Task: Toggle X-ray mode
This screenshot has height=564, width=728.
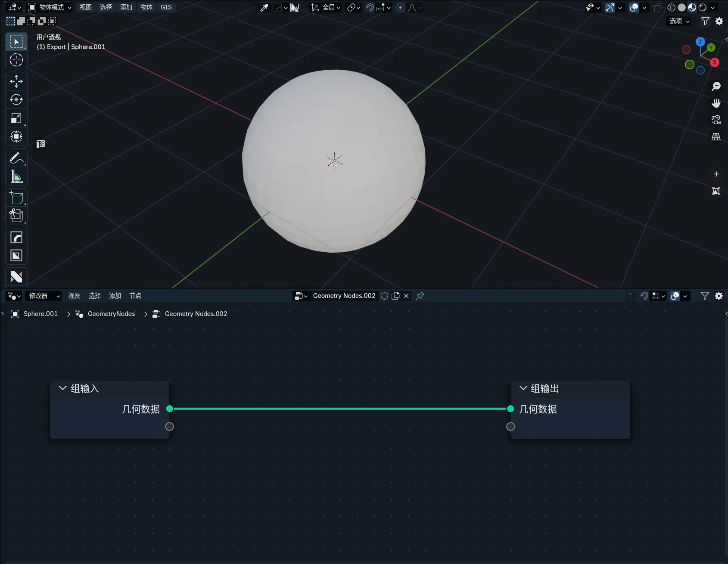Action: 657,7
